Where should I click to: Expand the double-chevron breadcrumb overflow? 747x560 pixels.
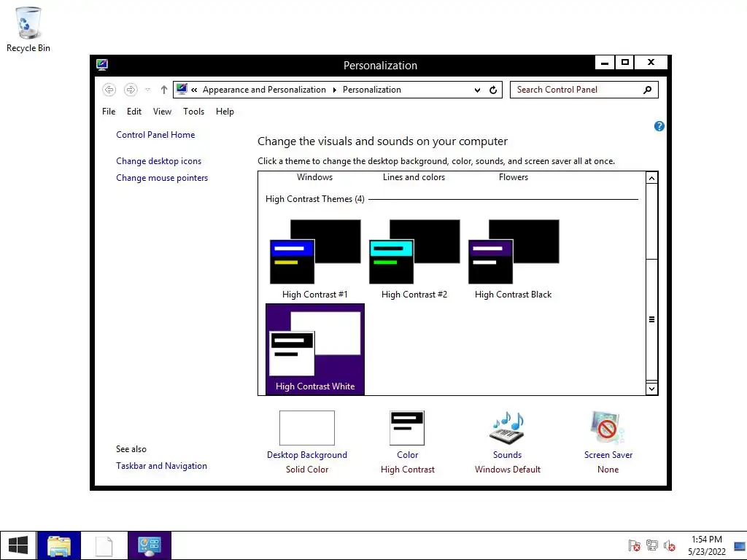click(194, 90)
